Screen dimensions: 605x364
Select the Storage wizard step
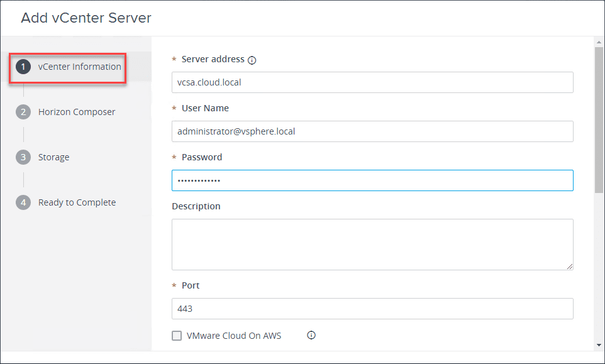pyautogui.click(x=53, y=157)
